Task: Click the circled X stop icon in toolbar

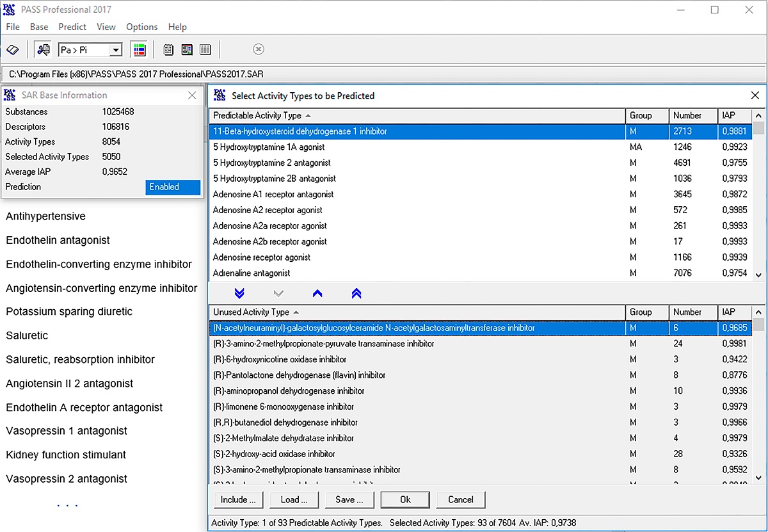Action: tap(259, 49)
